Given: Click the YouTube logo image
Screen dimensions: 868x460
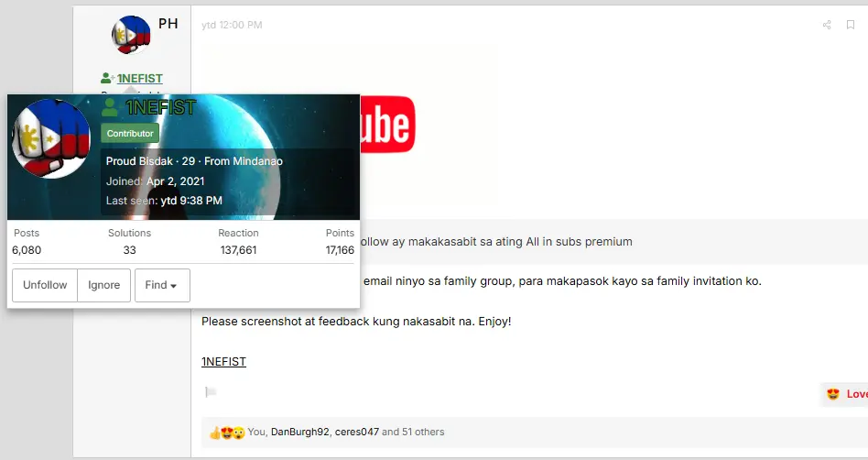Looking at the screenshot, I should (387, 124).
